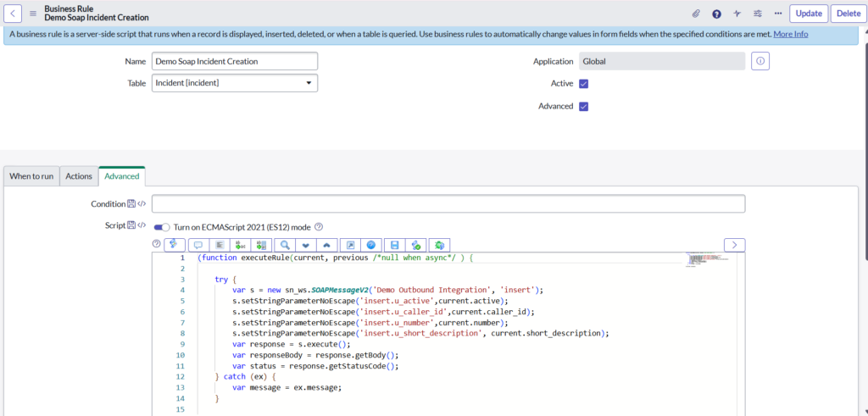Click the save disk icon in script toolbar

(395, 245)
